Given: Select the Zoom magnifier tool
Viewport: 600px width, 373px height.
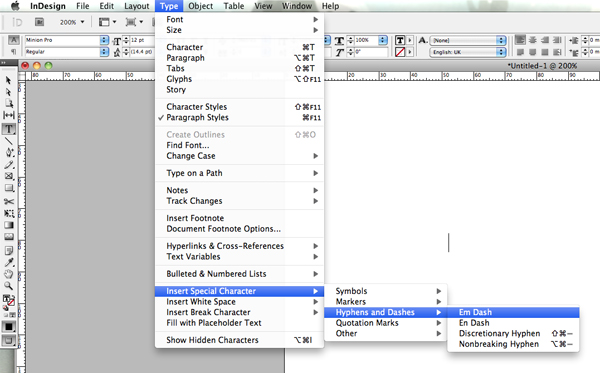Looking at the screenshot, I should tap(8, 286).
